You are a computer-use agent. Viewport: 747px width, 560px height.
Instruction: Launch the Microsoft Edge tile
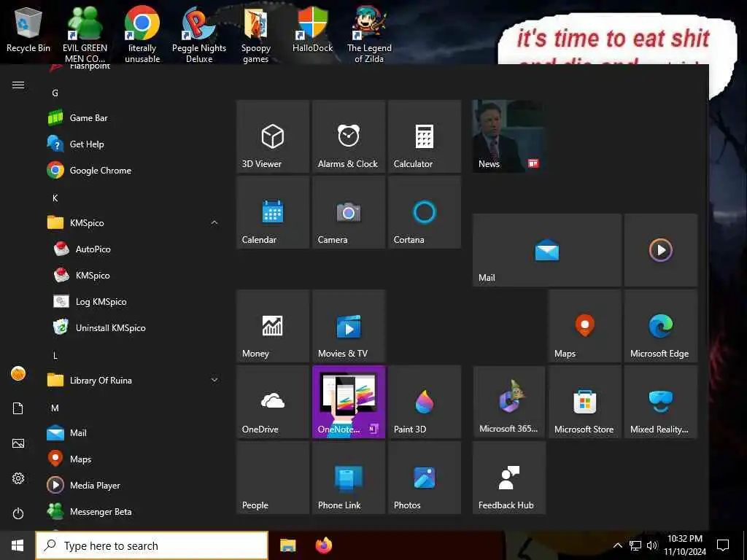pos(660,326)
